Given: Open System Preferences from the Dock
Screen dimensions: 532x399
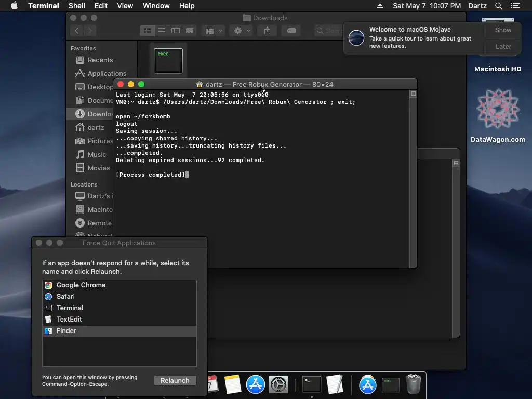Looking at the screenshot, I should pos(278,384).
